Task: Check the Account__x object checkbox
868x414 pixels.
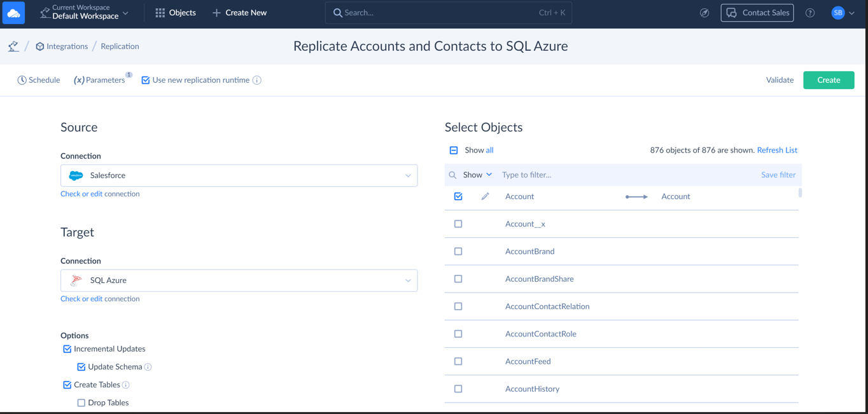Action: (458, 224)
